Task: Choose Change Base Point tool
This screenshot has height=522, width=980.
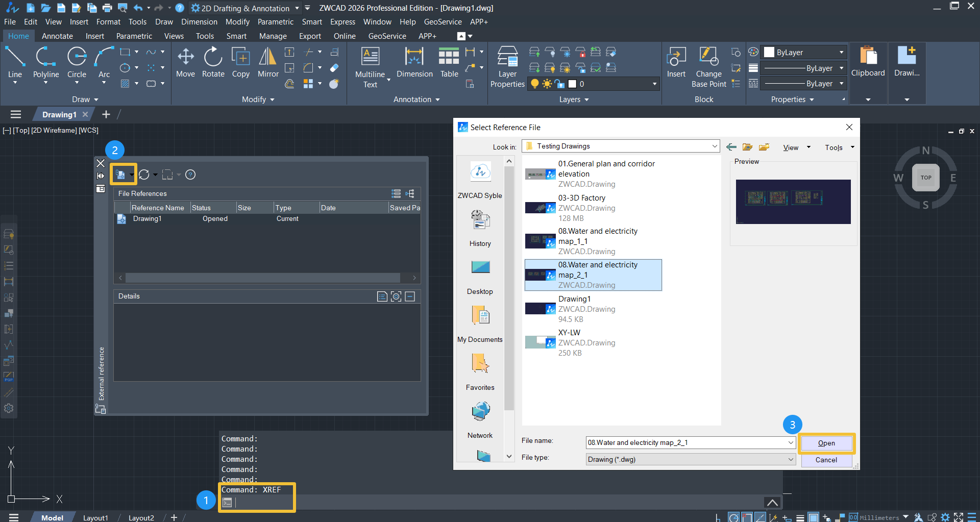Action: [708, 67]
